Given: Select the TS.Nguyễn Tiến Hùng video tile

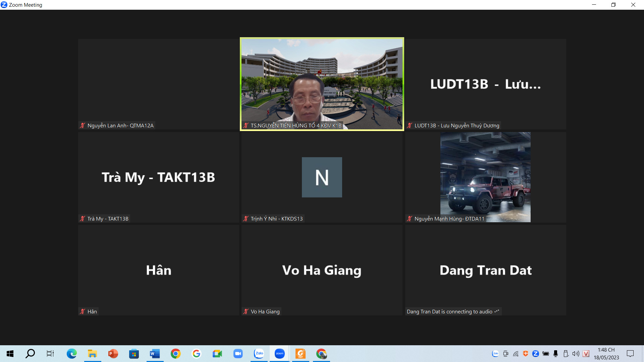Looking at the screenshot, I should [322, 84].
